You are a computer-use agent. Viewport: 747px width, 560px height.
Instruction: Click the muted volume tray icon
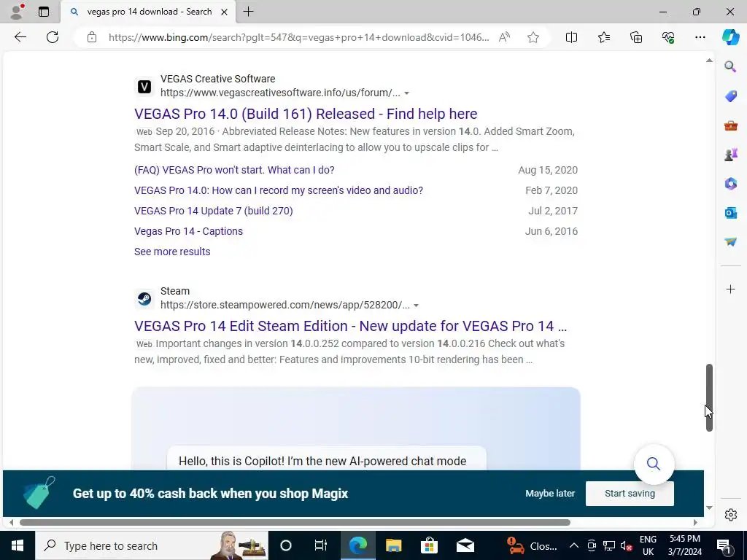coord(627,545)
